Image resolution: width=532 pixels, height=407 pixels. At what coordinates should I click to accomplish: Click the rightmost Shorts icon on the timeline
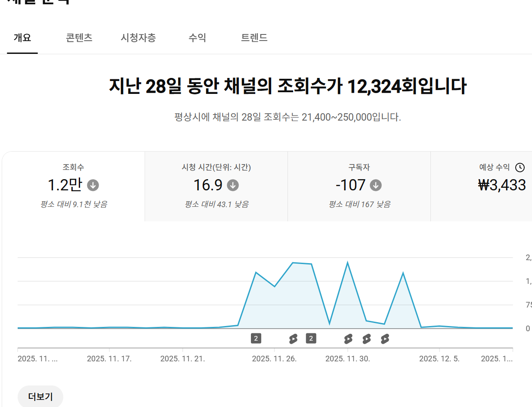[385, 339]
